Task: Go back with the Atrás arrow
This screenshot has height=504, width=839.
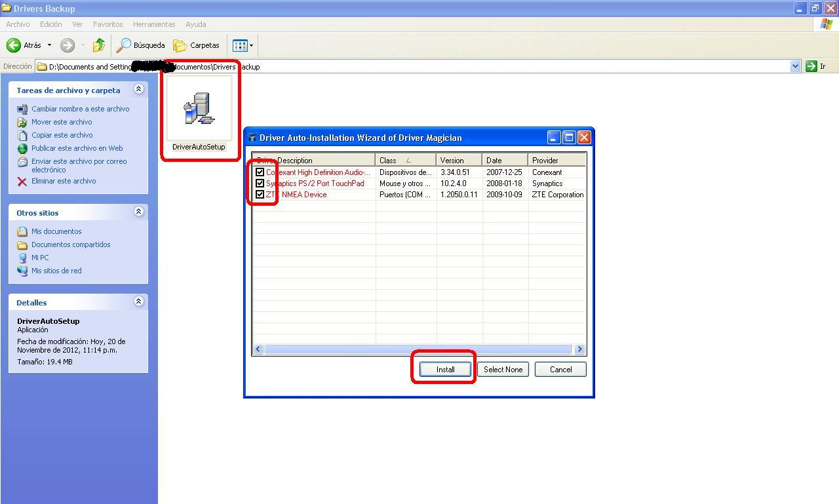Action: coord(24,45)
